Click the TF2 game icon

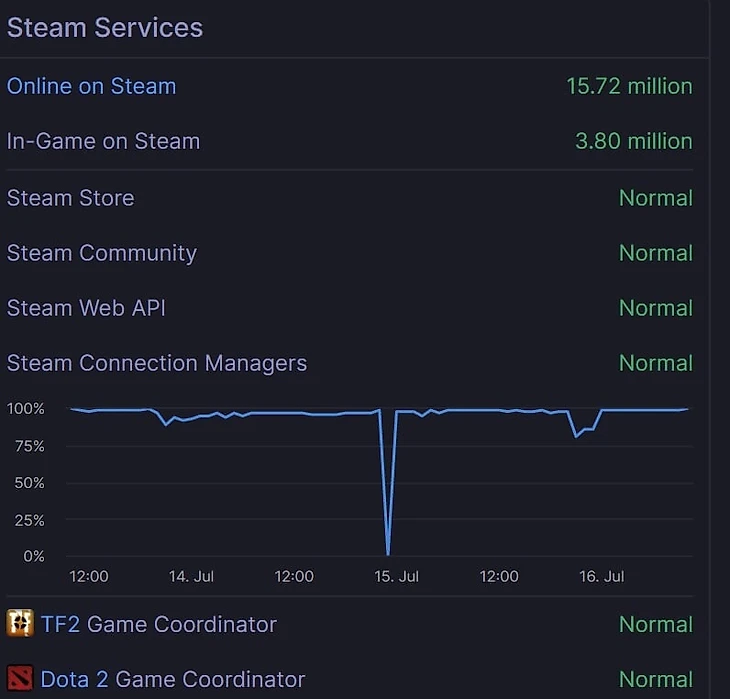click(x=20, y=624)
